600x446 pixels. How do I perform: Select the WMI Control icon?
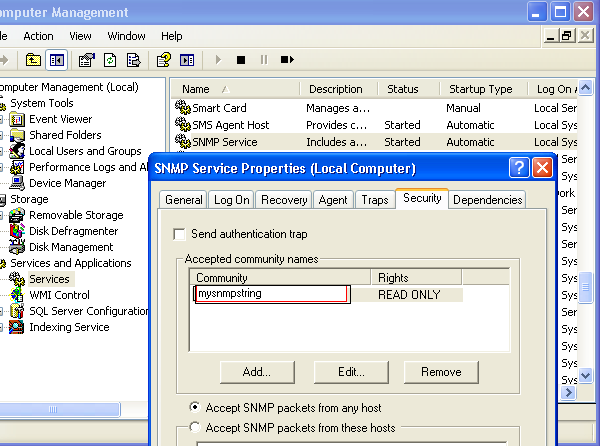click(x=17, y=295)
